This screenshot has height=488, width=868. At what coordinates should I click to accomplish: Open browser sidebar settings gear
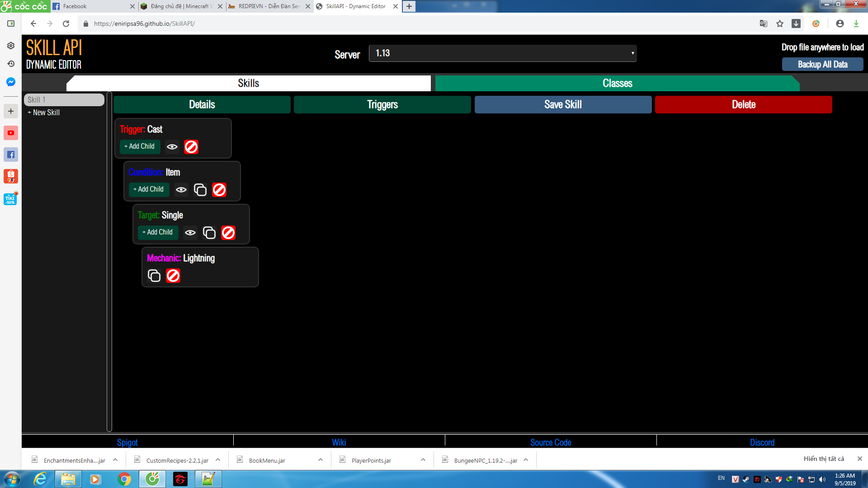click(x=11, y=46)
